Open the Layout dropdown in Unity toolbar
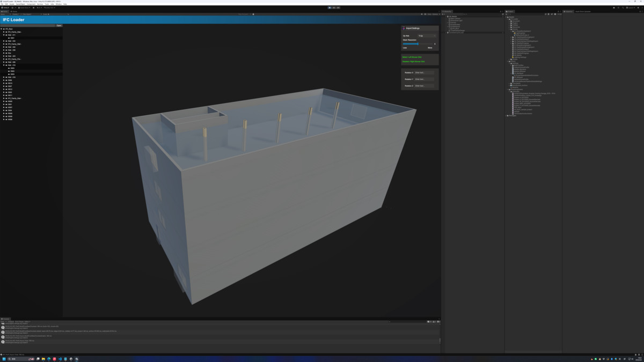The image size is (644, 362). click(631, 8)
